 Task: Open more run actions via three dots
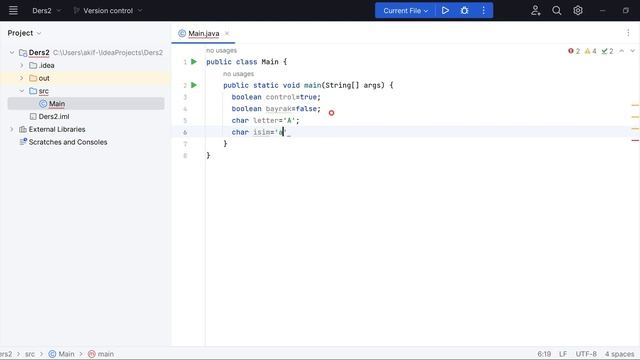[484, 11]
